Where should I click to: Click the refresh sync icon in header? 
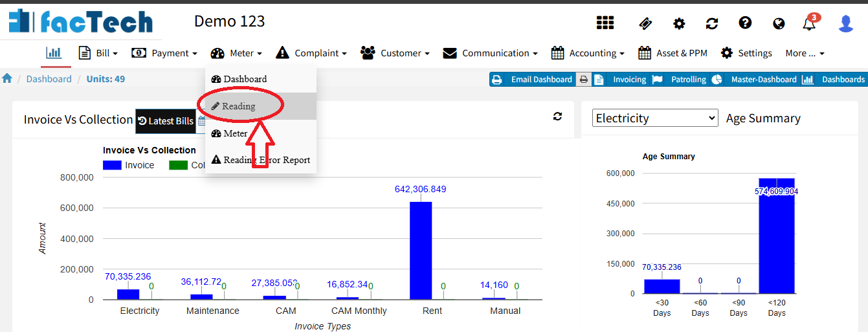711,23
